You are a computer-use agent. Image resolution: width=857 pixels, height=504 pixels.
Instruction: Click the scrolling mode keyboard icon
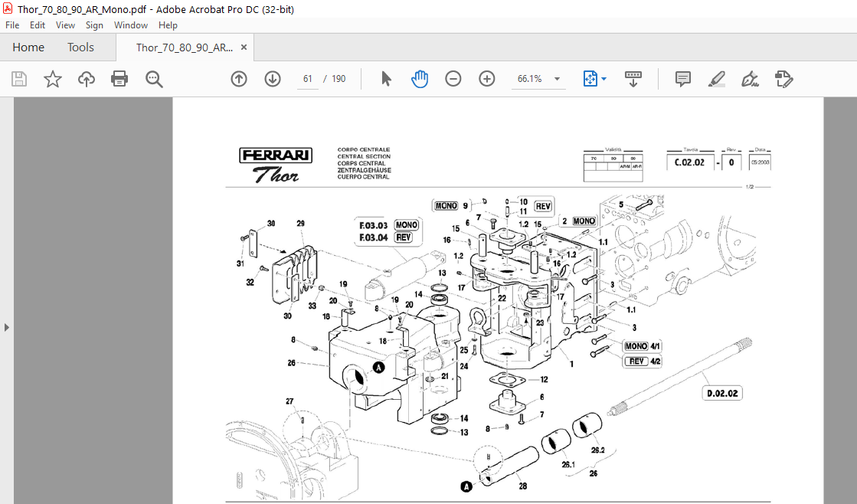click(633, 79)
